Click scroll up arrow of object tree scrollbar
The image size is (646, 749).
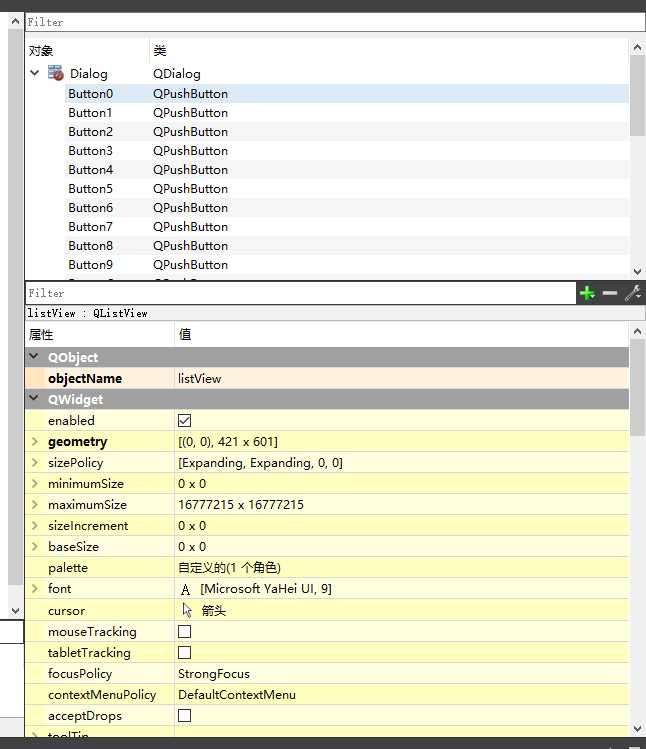pos(637,47)
